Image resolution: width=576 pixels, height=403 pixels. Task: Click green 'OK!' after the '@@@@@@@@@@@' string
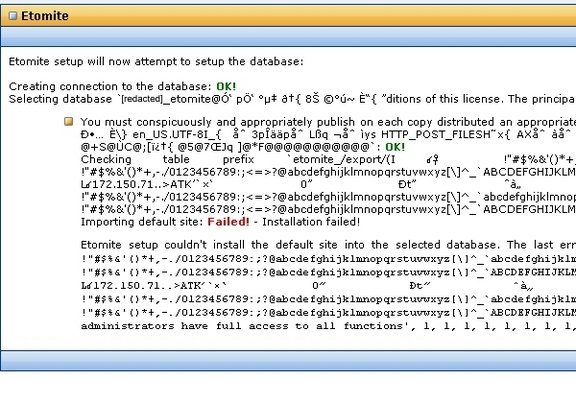pyautogui.click(x=395, y=147)
